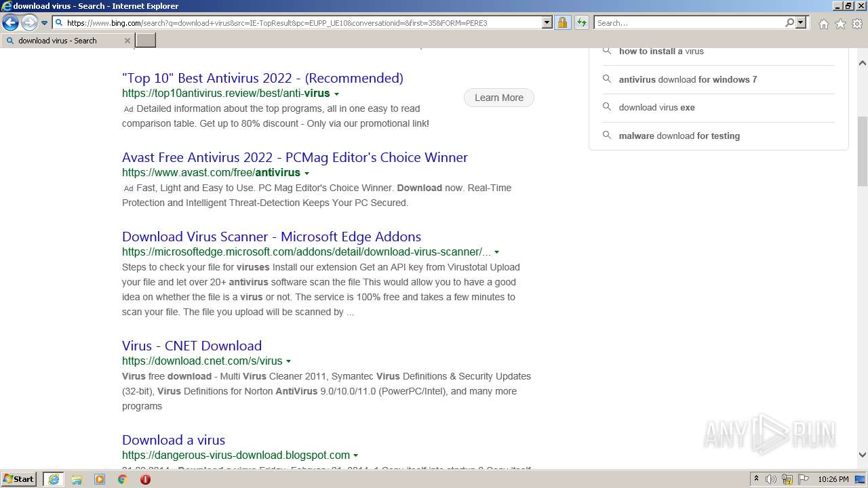Click magnifier beside 'antivirus download for windows 7'
This screenshot has height=488, width=868.
(607, 79)
